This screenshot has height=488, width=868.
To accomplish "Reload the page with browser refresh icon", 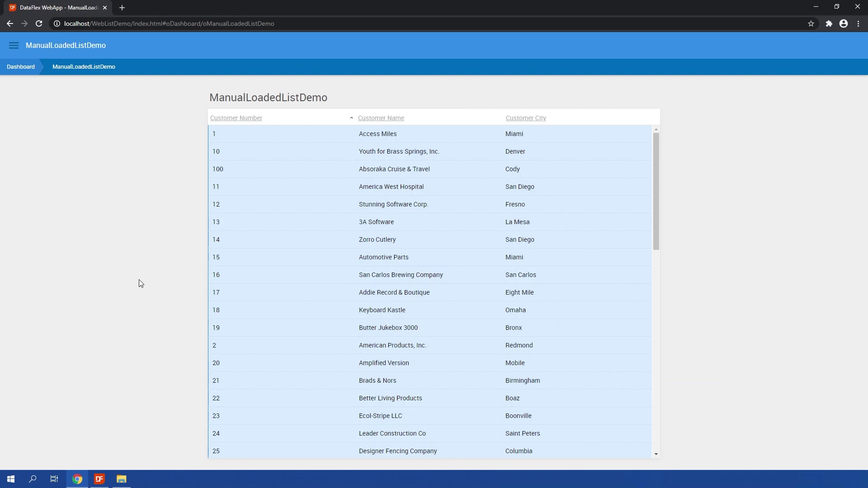I will coord(39,23).
